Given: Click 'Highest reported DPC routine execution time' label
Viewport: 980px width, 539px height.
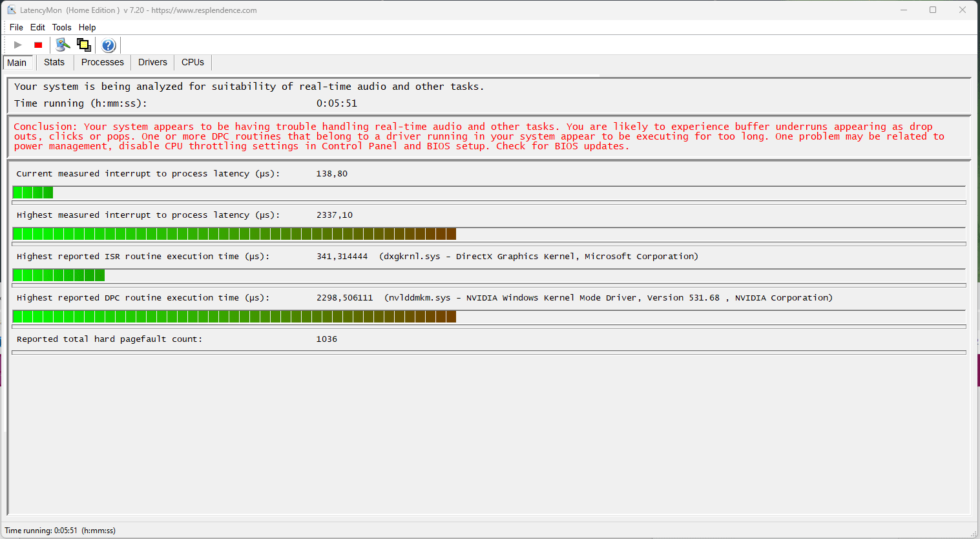Looking at the screenshot, I should pos(143,298).
